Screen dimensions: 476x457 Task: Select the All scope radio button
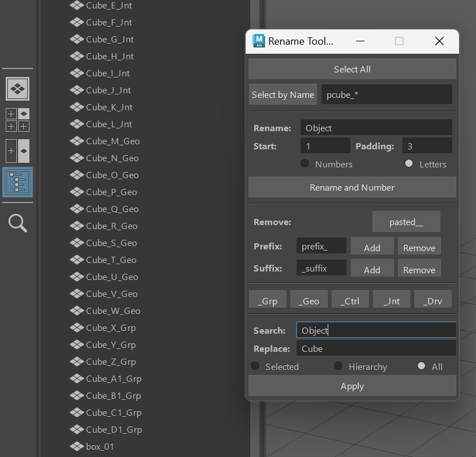(x=421, y=365)
